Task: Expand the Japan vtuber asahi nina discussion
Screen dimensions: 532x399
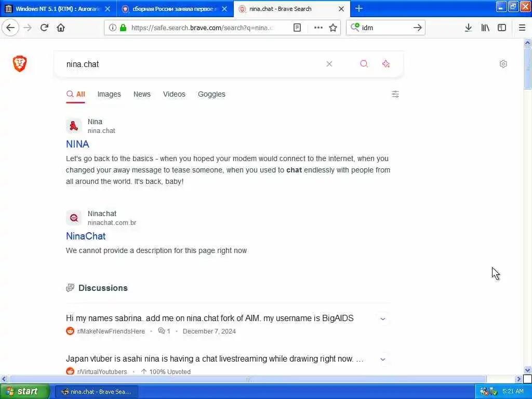Action: (383, 360)
